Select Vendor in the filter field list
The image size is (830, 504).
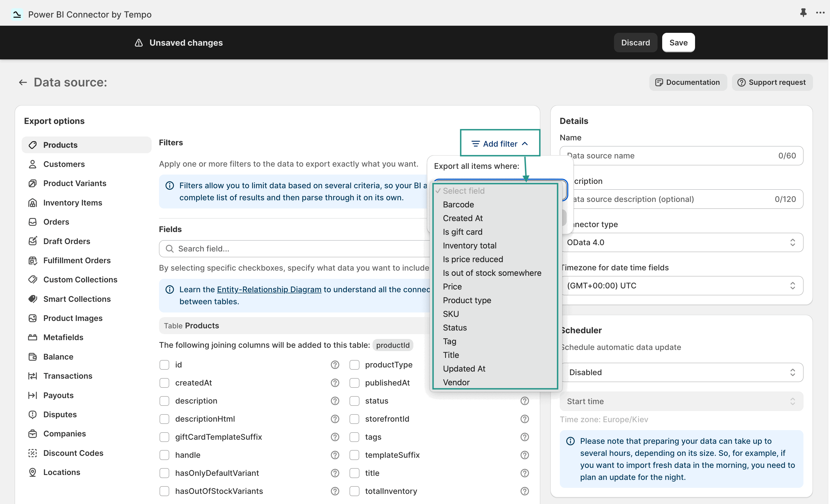pos(456,383)
